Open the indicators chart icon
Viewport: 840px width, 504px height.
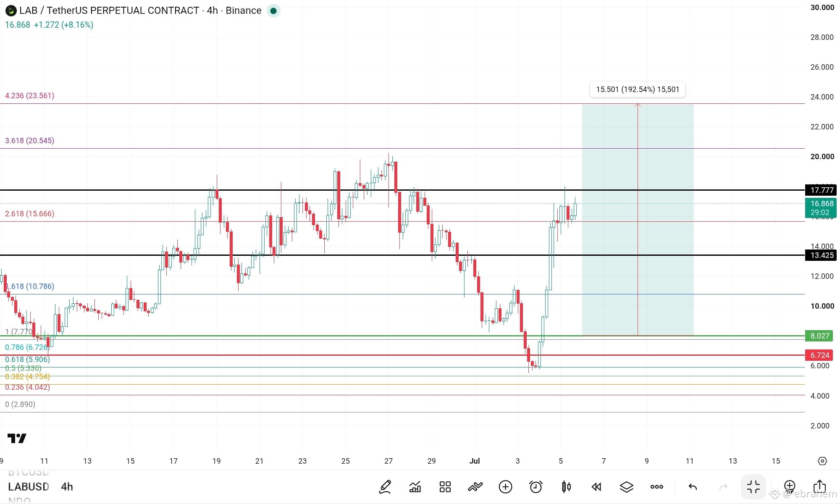point(415,487)
